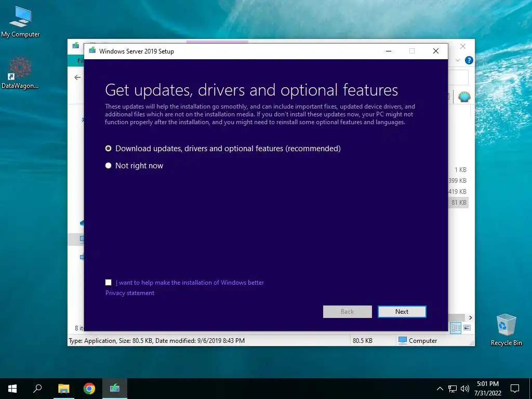Click Explorer help question mark icon

click(x=469, y=60)
